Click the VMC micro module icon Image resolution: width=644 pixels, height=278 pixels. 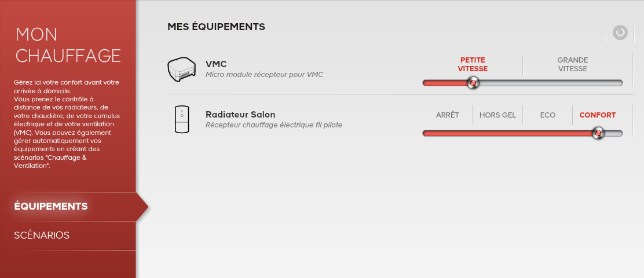pyautogui.click(x=182, y=69)
